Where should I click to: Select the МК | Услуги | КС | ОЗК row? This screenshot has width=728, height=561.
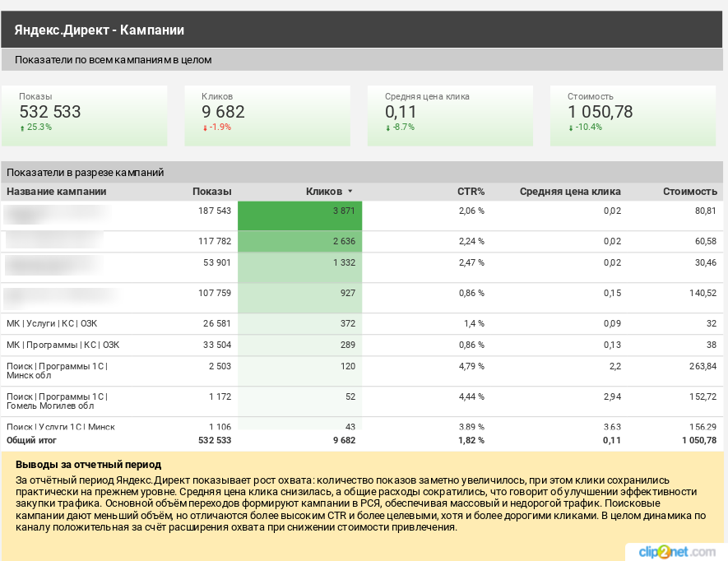click(52, 323)
